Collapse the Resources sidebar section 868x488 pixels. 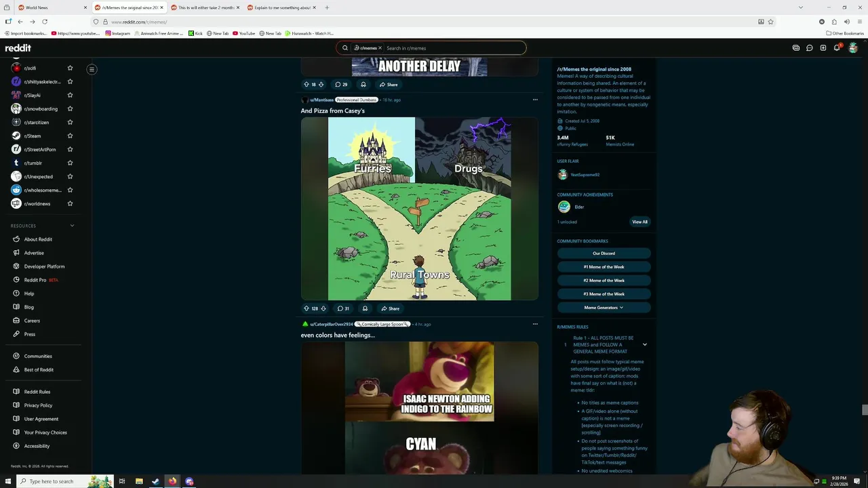point(72,226)
